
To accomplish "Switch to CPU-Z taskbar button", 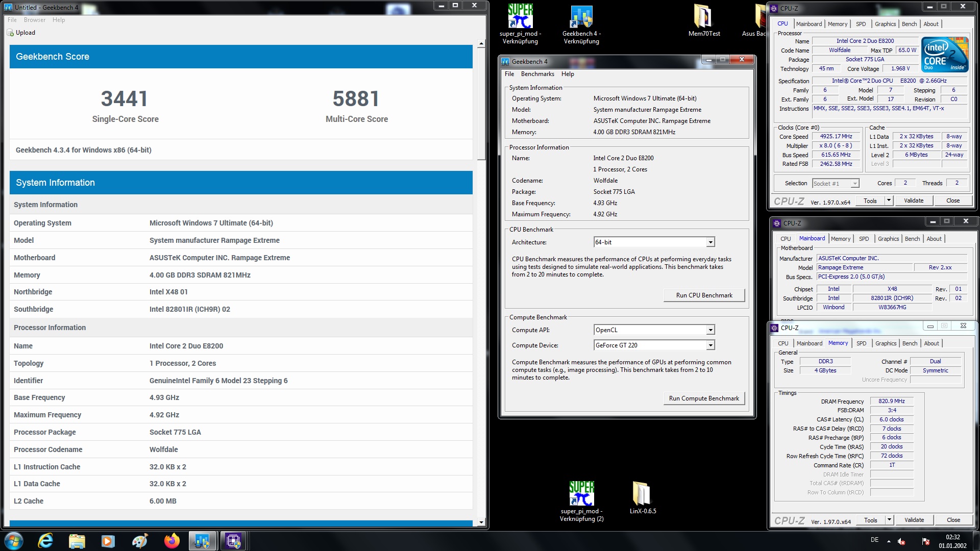I will point(233,541).
